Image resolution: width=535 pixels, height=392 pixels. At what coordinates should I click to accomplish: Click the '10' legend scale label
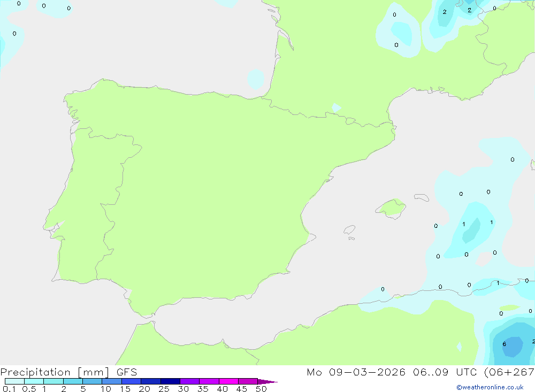pos(106,389)
